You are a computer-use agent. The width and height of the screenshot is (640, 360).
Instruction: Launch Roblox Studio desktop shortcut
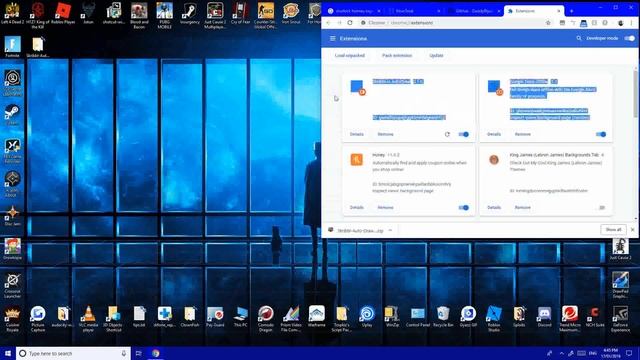pyautogui.click(x=493, y=318)
